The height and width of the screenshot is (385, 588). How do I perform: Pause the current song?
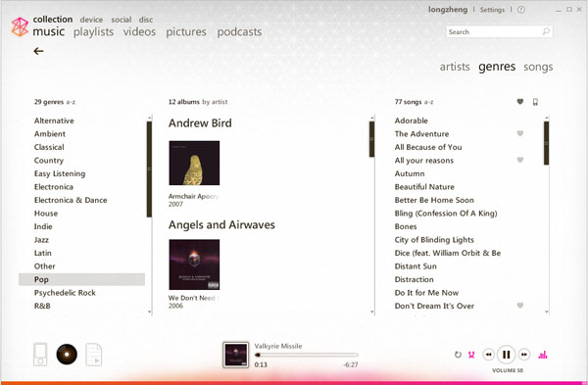click(506, 355)
